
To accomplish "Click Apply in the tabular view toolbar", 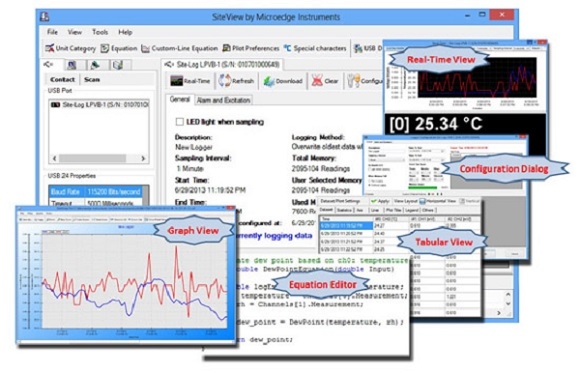I will pyautogui.click(x=380, y=201).
